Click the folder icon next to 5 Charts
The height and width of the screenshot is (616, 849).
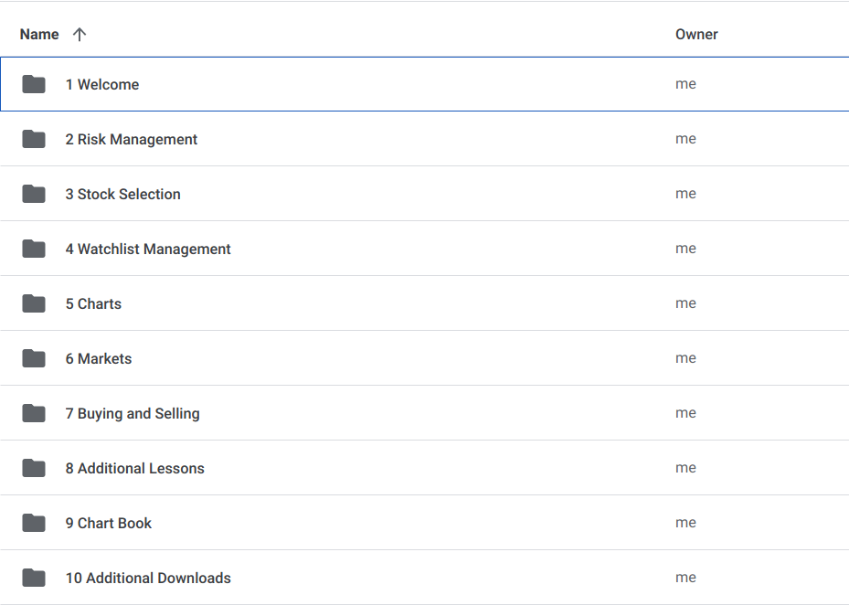(33, 303)
